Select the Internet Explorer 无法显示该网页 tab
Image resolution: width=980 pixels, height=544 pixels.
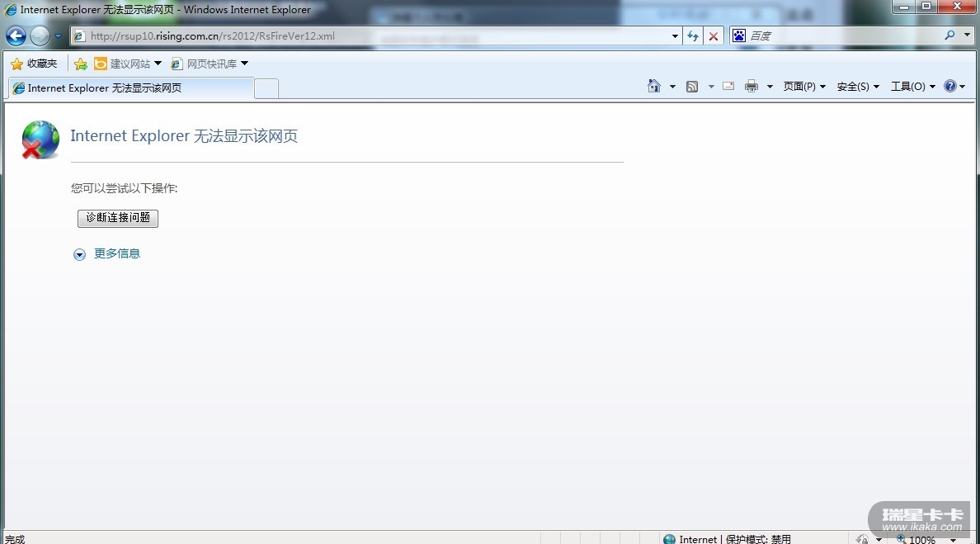[x=131, y=88]
